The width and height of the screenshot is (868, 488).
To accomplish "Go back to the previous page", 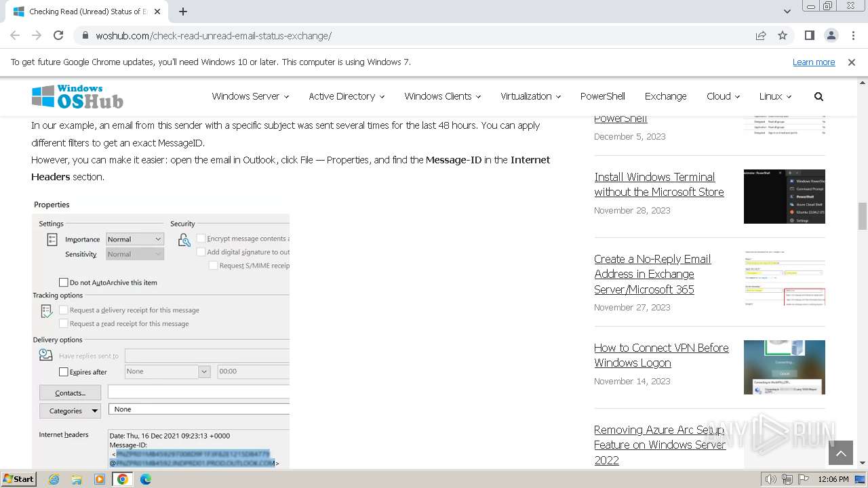I will pos(15,35).
